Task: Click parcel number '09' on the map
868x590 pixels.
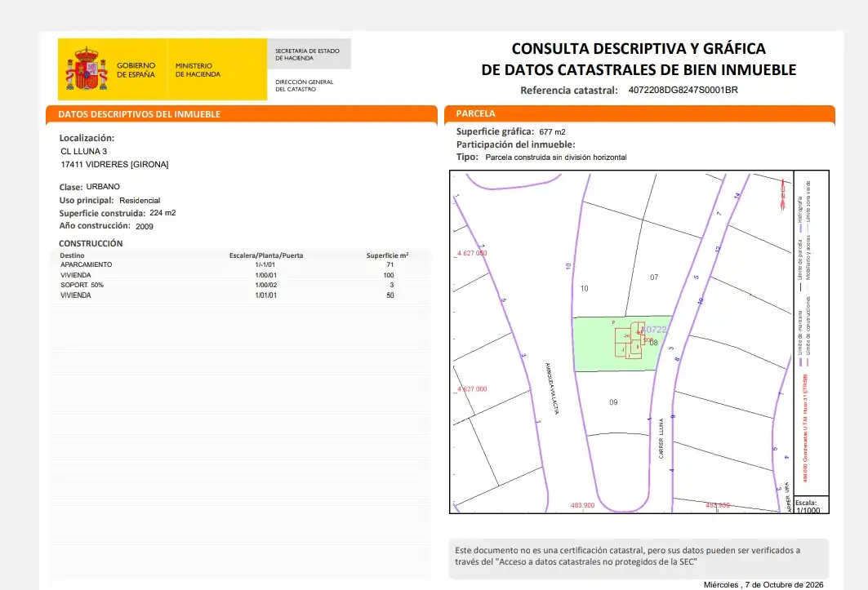Action: [x=613, y=402]
